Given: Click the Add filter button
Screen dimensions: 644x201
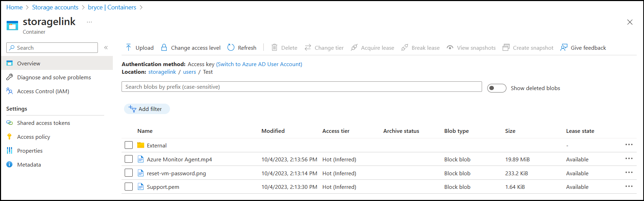Looking at the screenshot, I should (147, 109).
